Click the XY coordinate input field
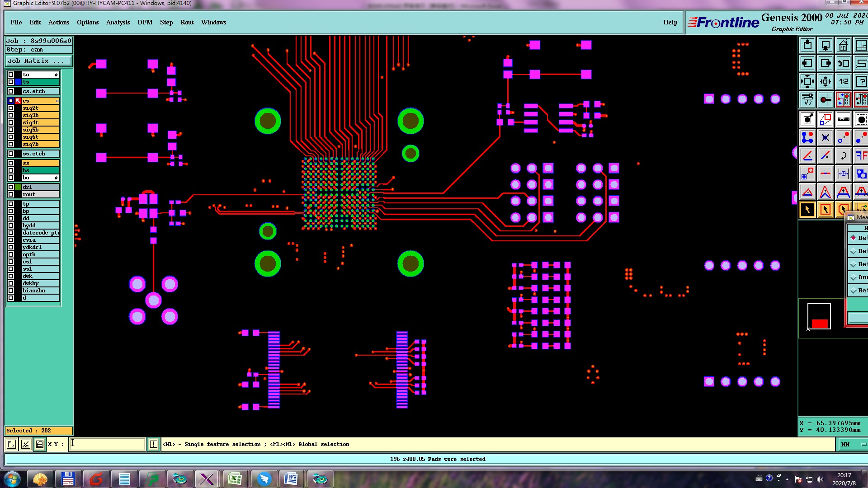This screenshot has height=488, width=868. (108, 444)
